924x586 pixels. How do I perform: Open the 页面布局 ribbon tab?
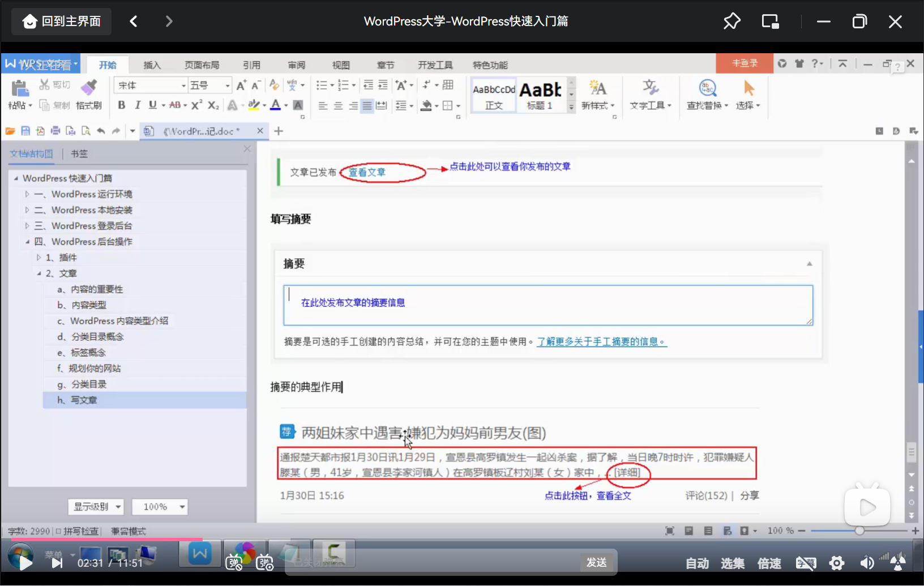pyautogui.click(x=202, y=65)
